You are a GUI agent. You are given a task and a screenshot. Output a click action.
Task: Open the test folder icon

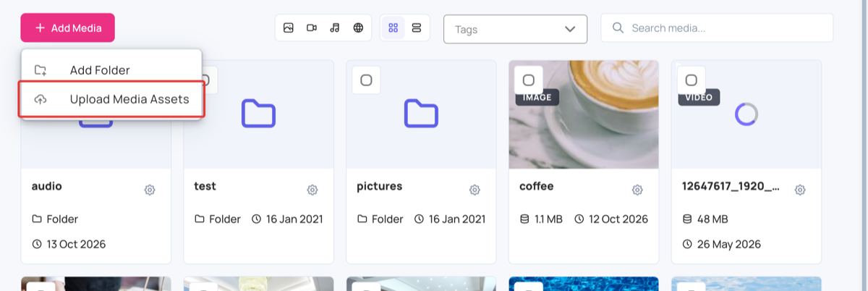pyautogui.click(x=258, y=114)
